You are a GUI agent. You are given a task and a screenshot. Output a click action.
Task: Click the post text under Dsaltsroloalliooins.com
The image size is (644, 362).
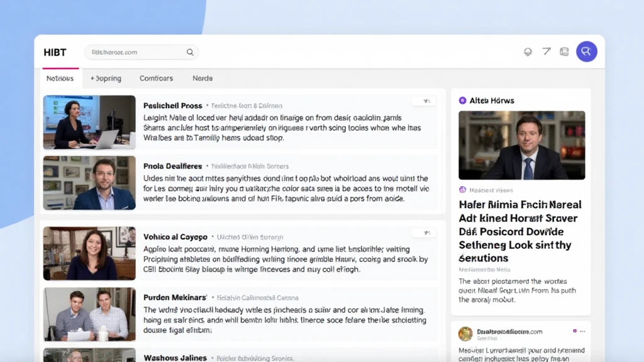pyautogui.click(x=521, y=354)
